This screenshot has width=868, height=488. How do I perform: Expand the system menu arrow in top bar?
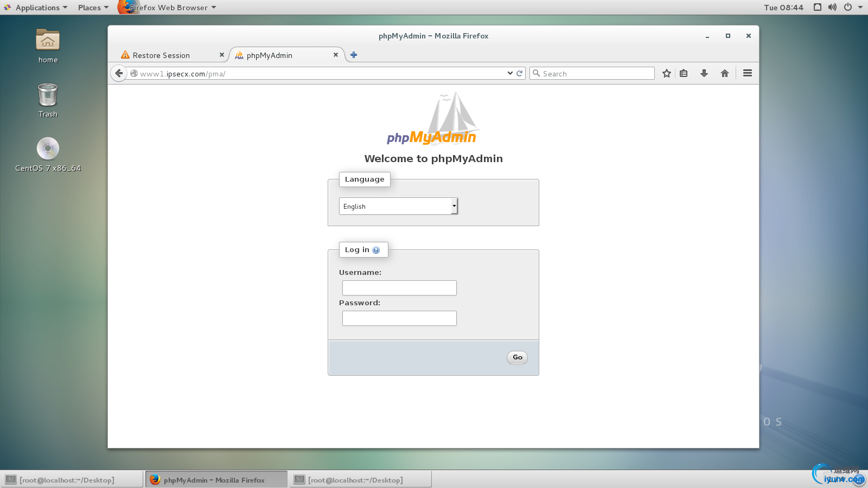860,7
